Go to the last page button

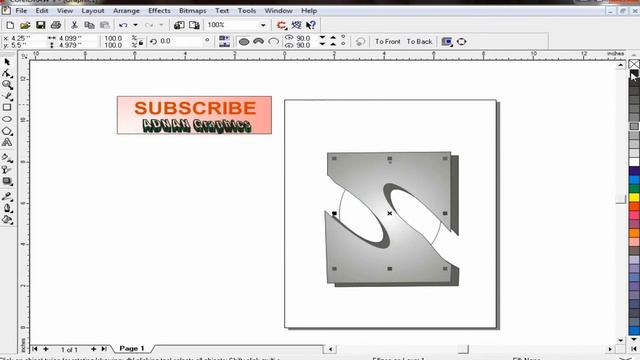pyautogui.click(x=104, y=349)
